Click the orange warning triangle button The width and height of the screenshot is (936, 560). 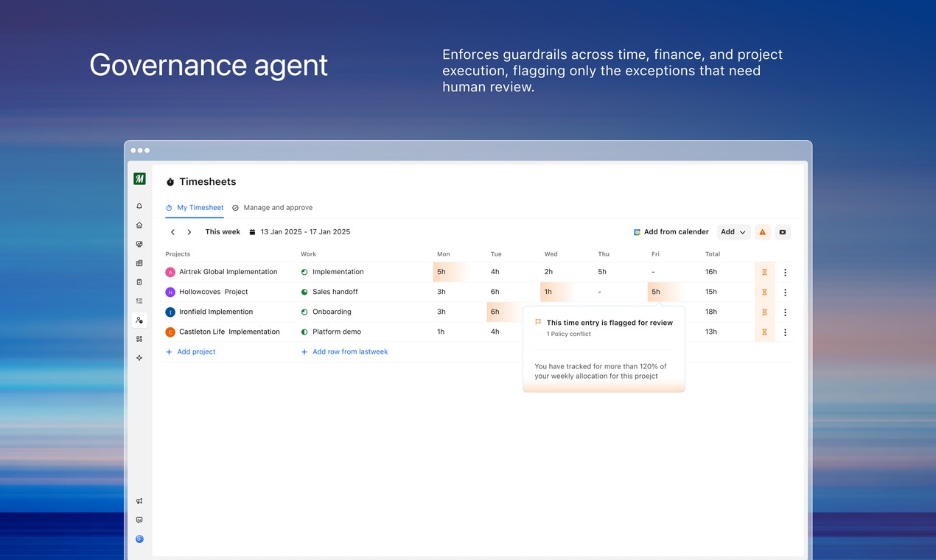pos(763,232)
